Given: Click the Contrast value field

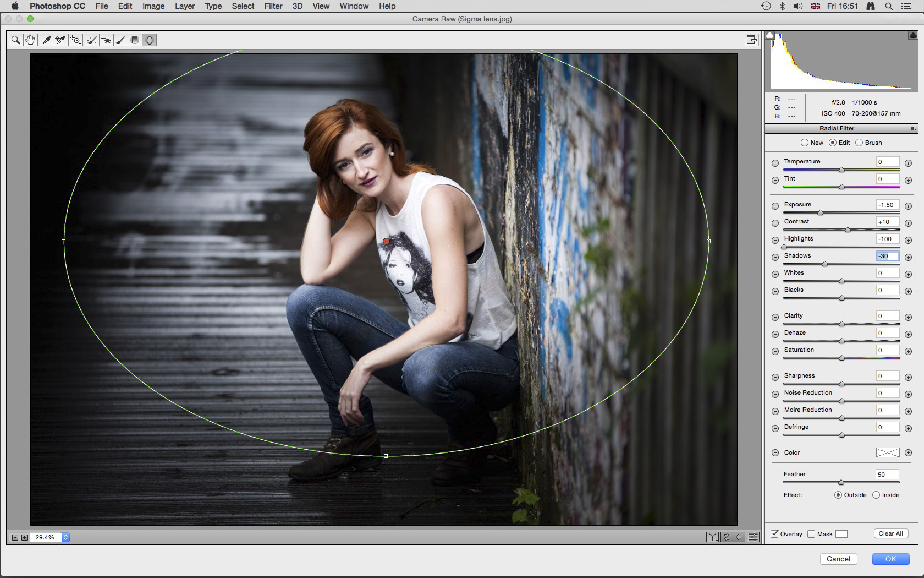Looking at the screenshot, I should (x=887, y=222).
